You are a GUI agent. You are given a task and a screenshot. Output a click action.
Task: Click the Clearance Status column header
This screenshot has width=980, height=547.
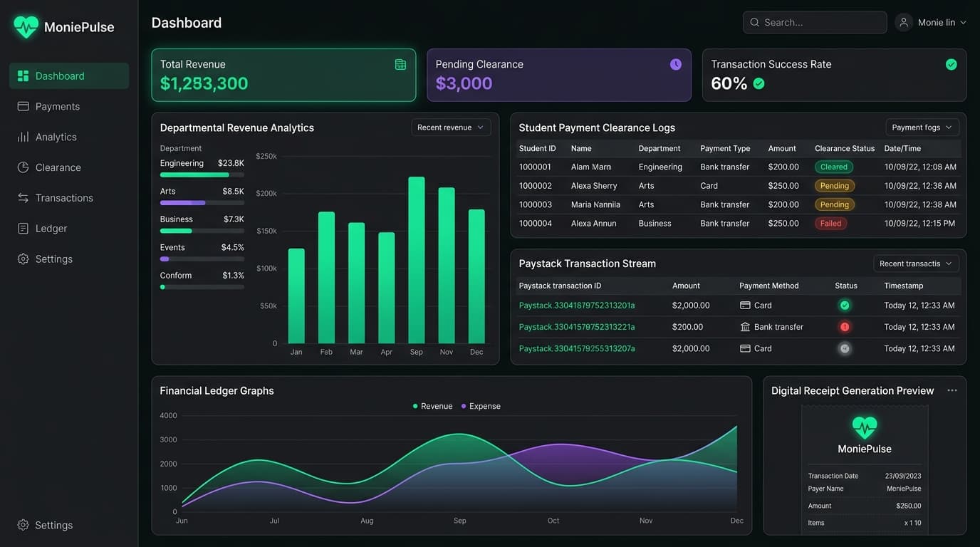(x=845, y=148)
